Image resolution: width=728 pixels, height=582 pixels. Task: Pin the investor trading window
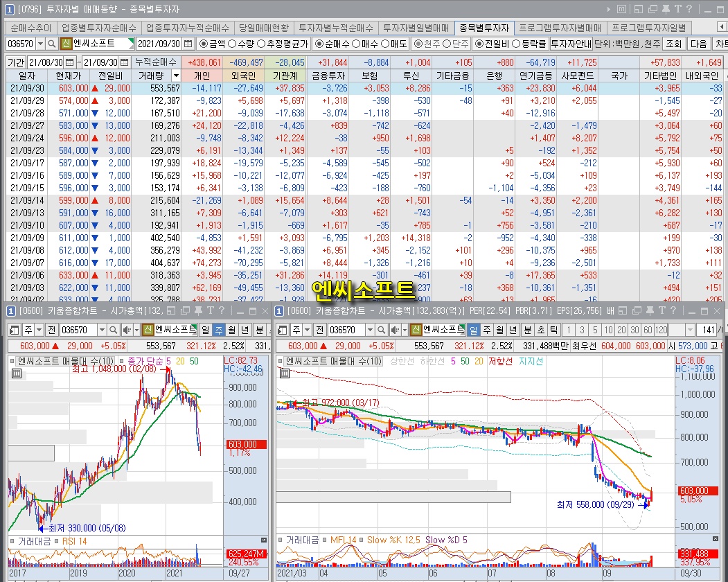[x=665, y=9]
